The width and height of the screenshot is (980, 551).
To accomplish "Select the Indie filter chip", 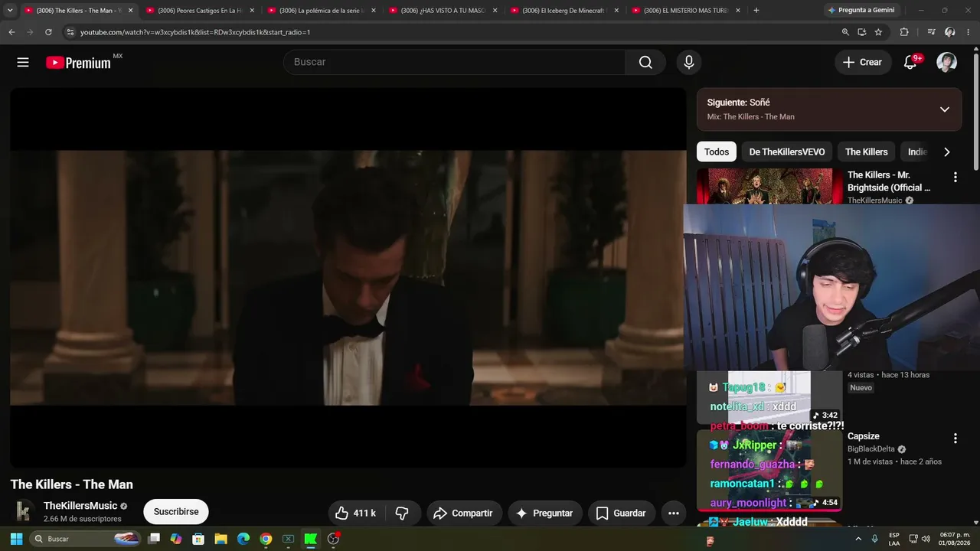I will (917, 152).
